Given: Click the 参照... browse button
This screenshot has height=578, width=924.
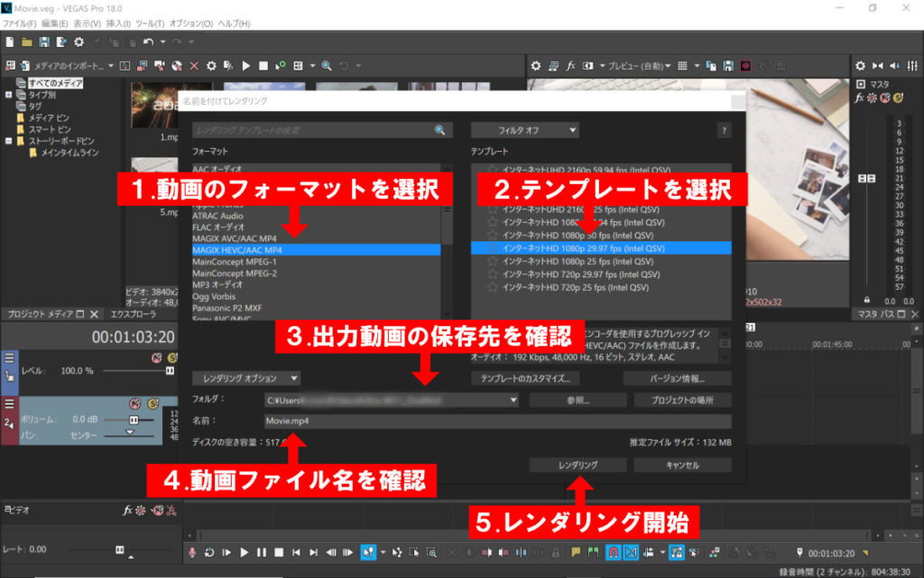Looking at the screenshot, I should click(x=577, y=399).
